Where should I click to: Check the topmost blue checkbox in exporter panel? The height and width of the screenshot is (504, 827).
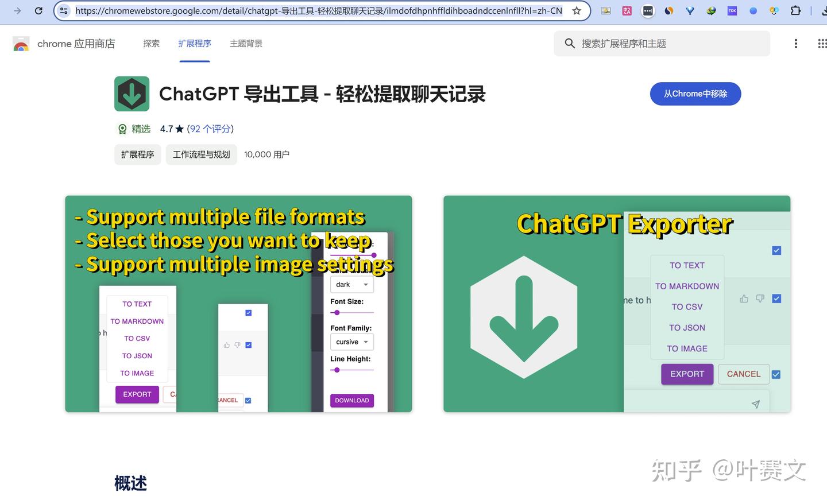(776, 250)
